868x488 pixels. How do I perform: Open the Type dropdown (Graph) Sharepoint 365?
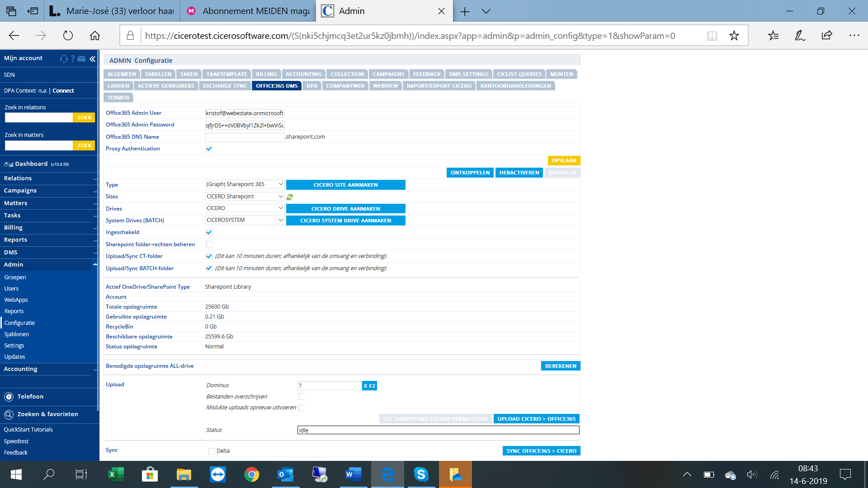click(245, 184)
